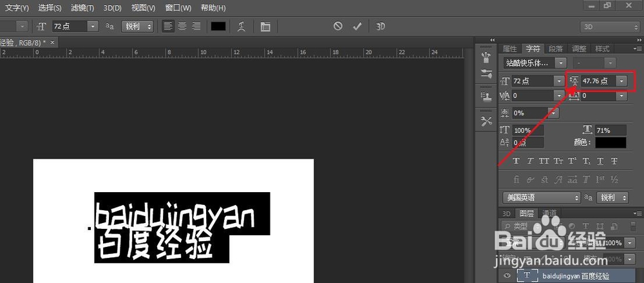Toggle OpenType ordinals 1st button
Image resolution: width=644 pixels, height=283 pixels.
pyautogui.click(x=600, y=180)
